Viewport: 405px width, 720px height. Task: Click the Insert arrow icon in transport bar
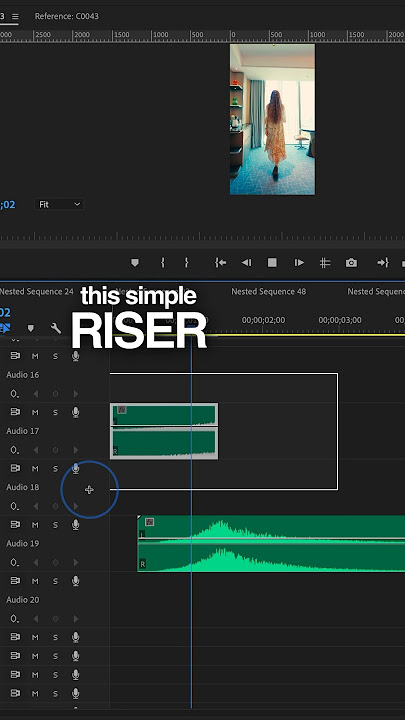(x=382, y=263)
